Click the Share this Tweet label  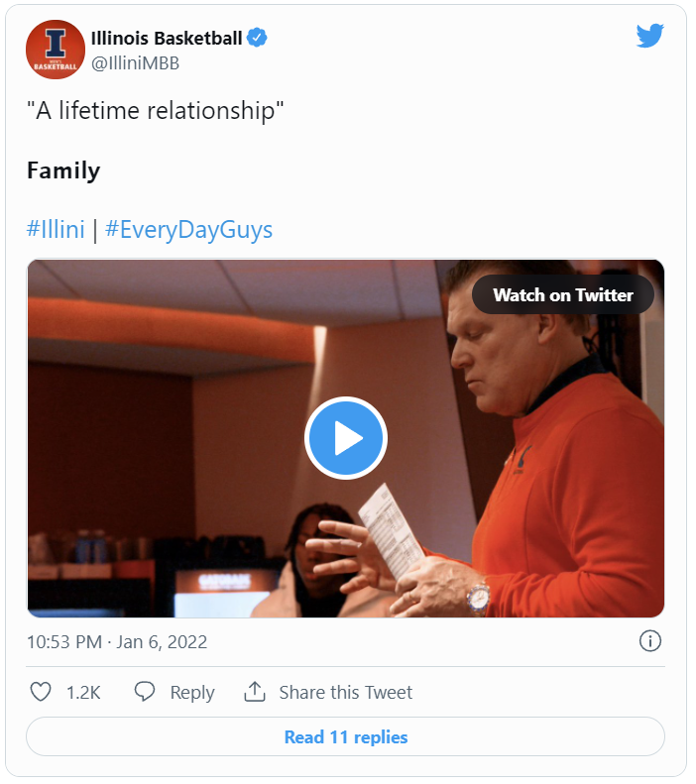[x=345, y=692]
